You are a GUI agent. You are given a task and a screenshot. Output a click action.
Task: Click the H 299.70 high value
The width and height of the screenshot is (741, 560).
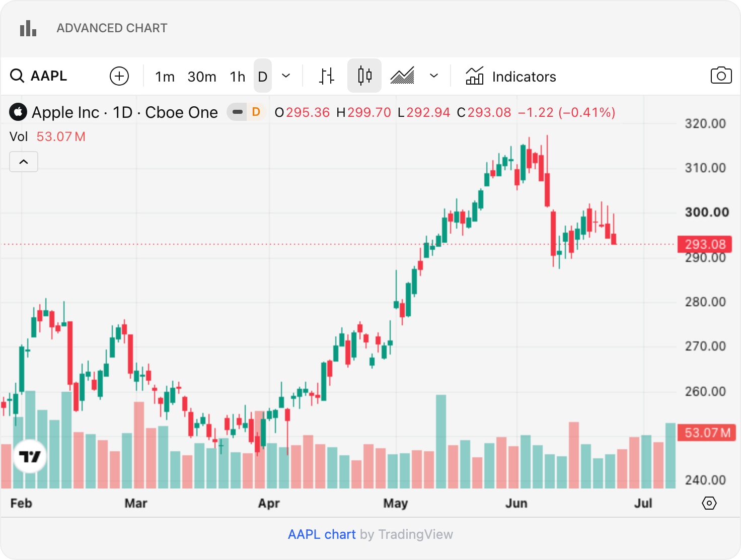coord(363,112)
